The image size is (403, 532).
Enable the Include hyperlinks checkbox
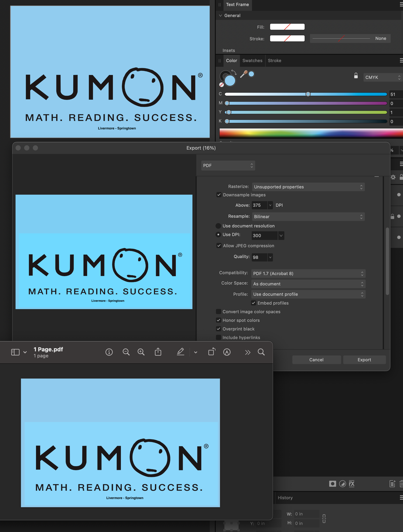click(x=218, y=337)
